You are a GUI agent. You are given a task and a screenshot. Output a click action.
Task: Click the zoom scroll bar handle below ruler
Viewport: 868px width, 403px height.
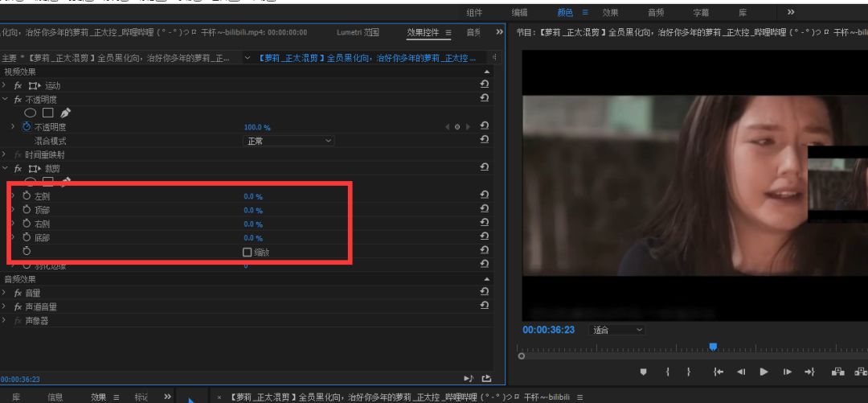point(521,356)
